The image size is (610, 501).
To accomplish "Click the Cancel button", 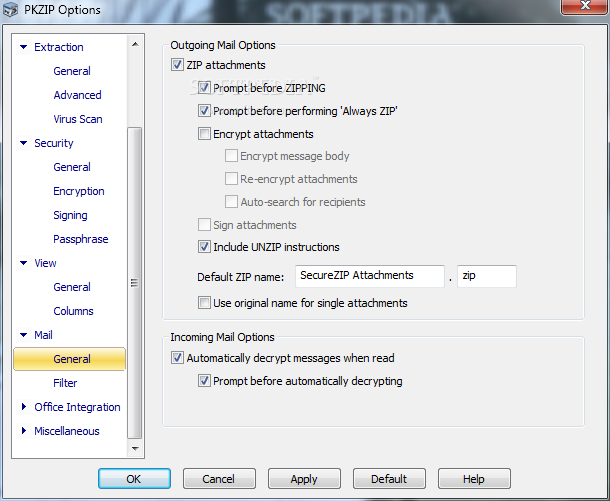I will pyautogui.click(x=219, y=478).
